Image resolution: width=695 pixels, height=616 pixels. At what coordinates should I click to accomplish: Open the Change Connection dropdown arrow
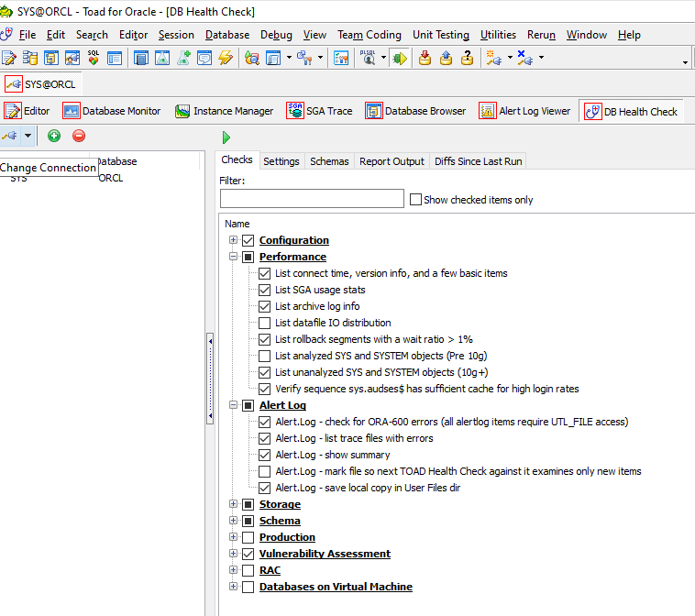28,136
